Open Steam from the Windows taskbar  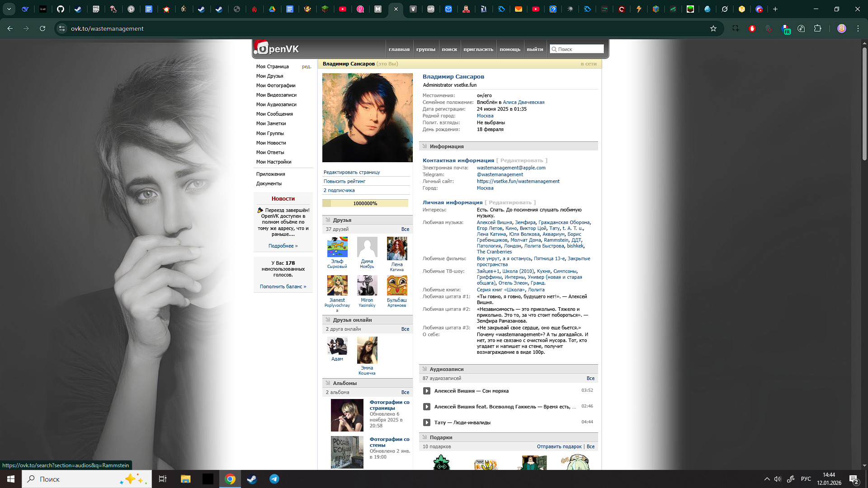click(252, 479)
